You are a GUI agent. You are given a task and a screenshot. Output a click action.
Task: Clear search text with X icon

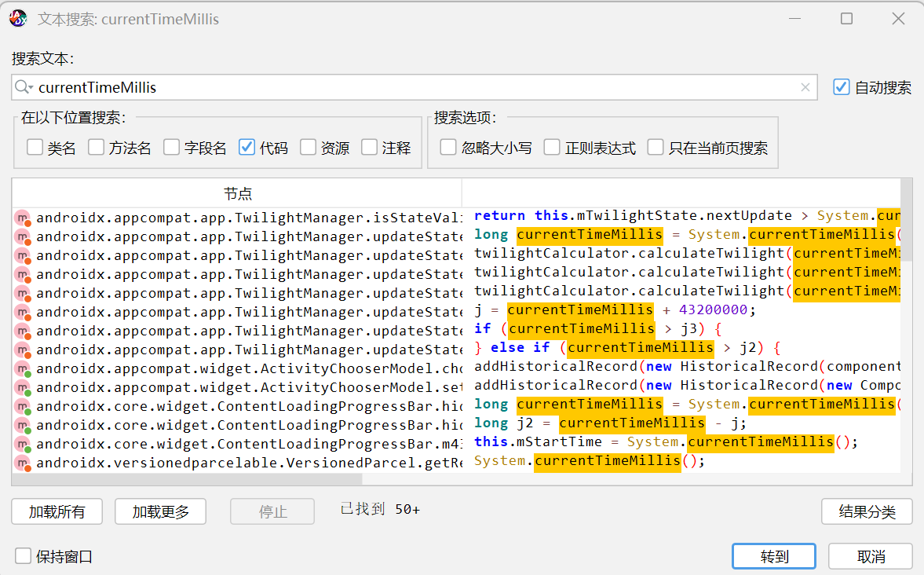click(805, 88)
